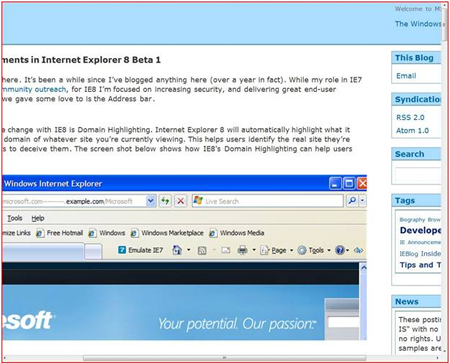Click the Biography tag link
The width and height of the screenshot is (450, 363).
pos(412,220)
